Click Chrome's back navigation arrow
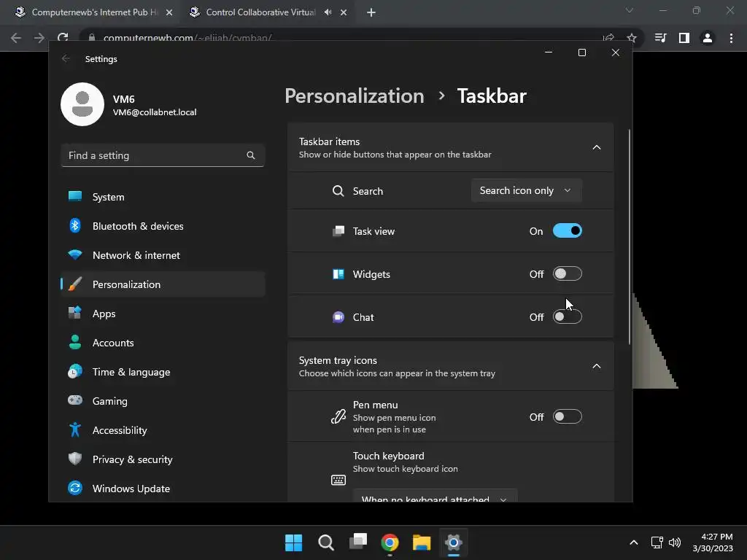This screenshot has height=560, width=747. 16,38
